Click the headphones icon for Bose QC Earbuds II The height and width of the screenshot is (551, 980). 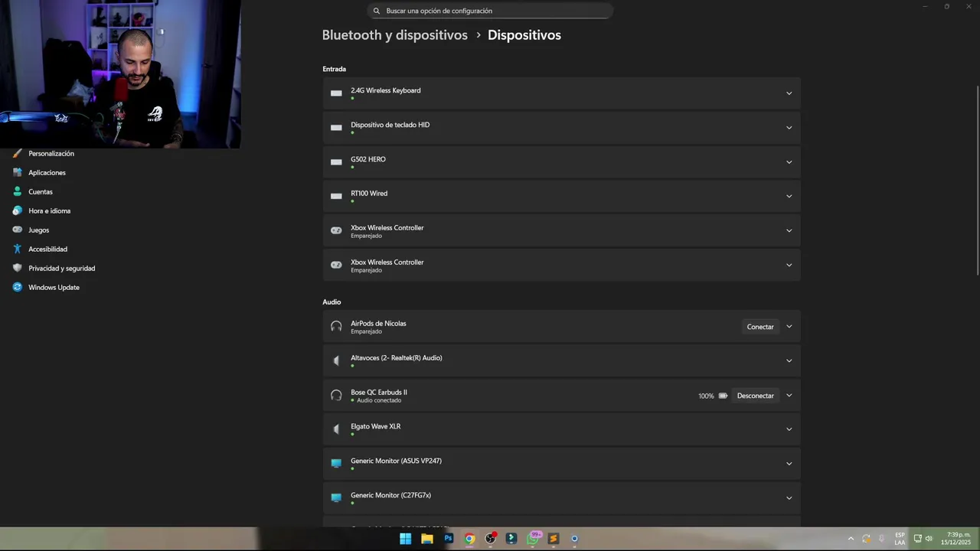(336, 396)
